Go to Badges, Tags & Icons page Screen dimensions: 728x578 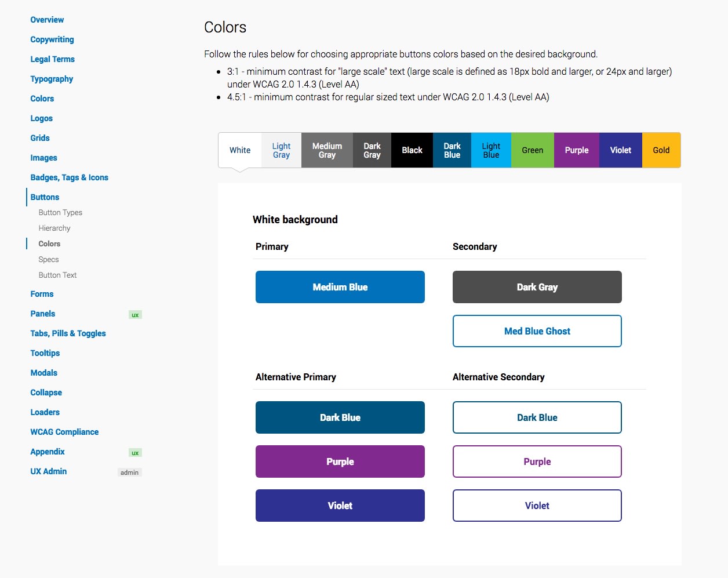pos(70,177)
